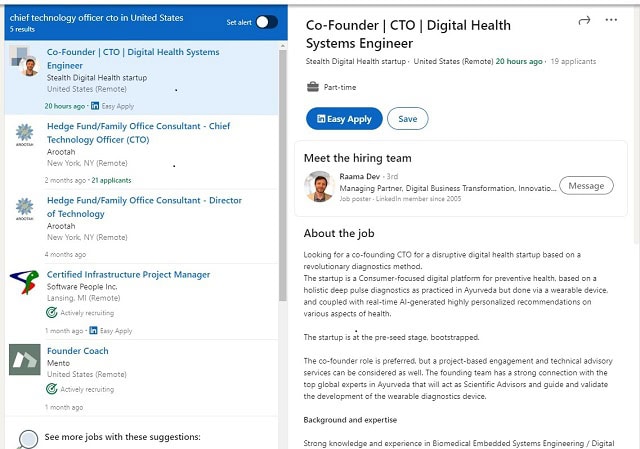The width and height of the screenshot is (640, 449).
Task: Open Hedge Fund Consultant Director of Technology job
Action: (x=144, y=206)
